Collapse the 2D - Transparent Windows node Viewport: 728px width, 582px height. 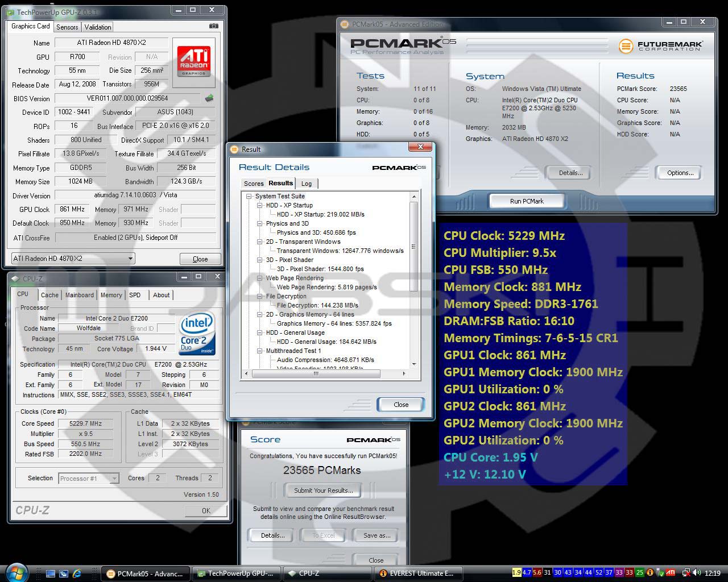click(260, 242)
